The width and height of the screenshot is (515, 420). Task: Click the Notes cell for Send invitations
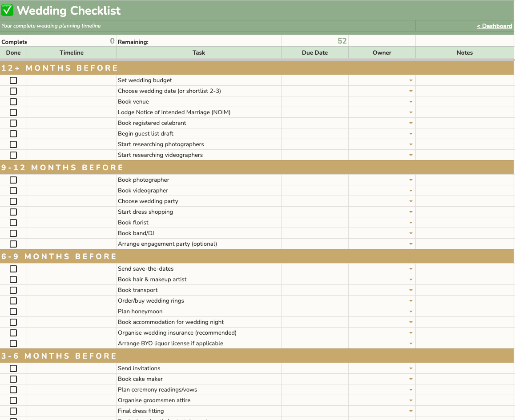(x=464, y=368)
